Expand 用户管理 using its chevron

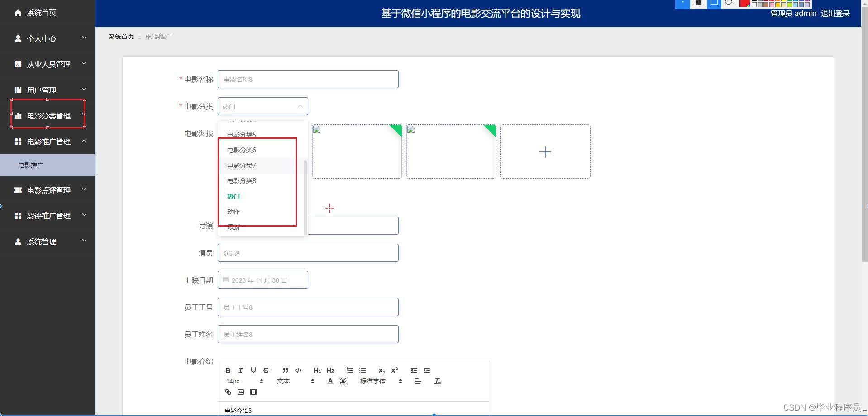pos(84,90)
